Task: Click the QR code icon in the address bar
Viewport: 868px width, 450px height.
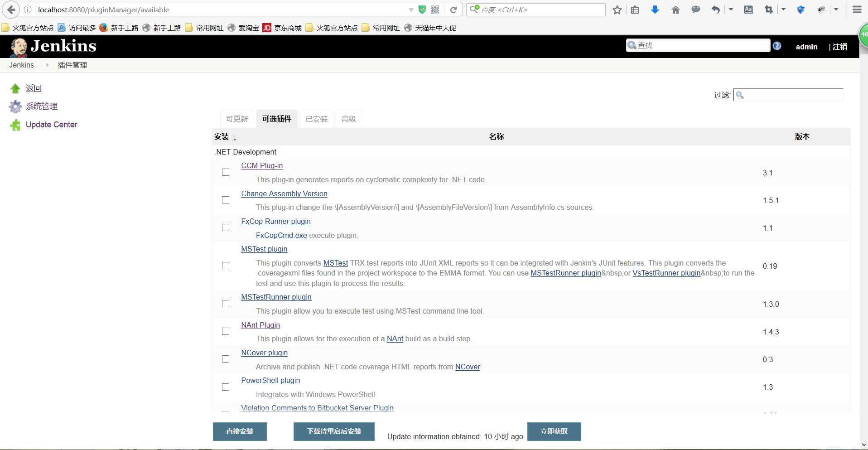Action: pyautogui.click(x=435, y=10)
